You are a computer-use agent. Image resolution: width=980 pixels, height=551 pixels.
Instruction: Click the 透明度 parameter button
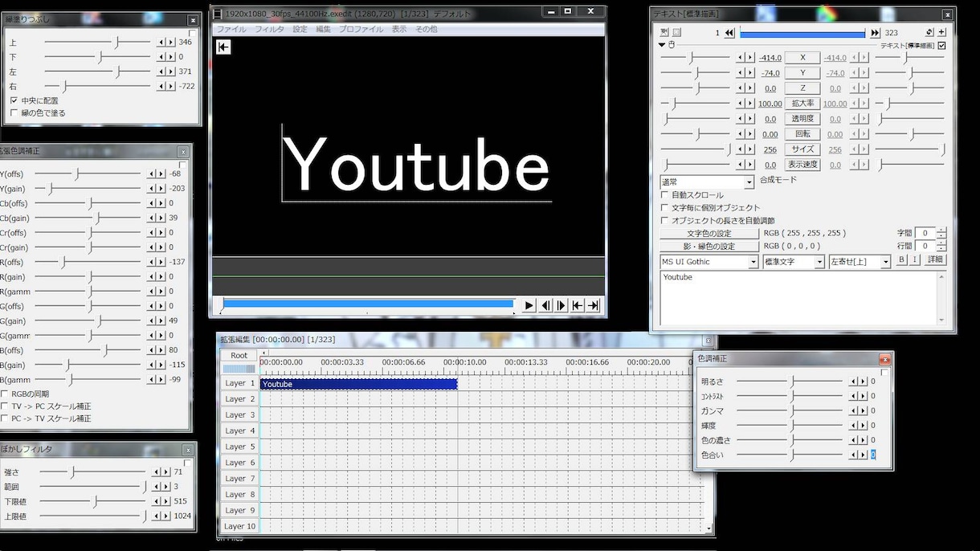[802, 119]
